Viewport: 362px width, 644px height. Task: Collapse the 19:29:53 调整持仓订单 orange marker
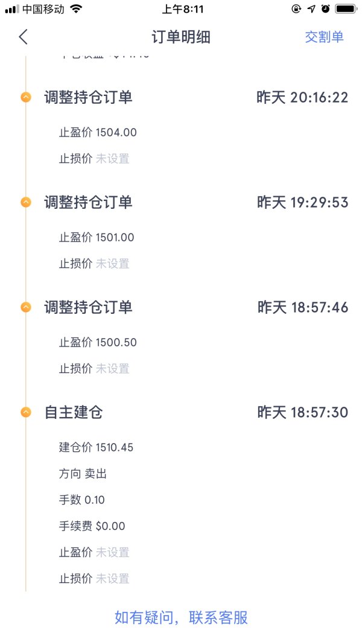tap(26, 202)
